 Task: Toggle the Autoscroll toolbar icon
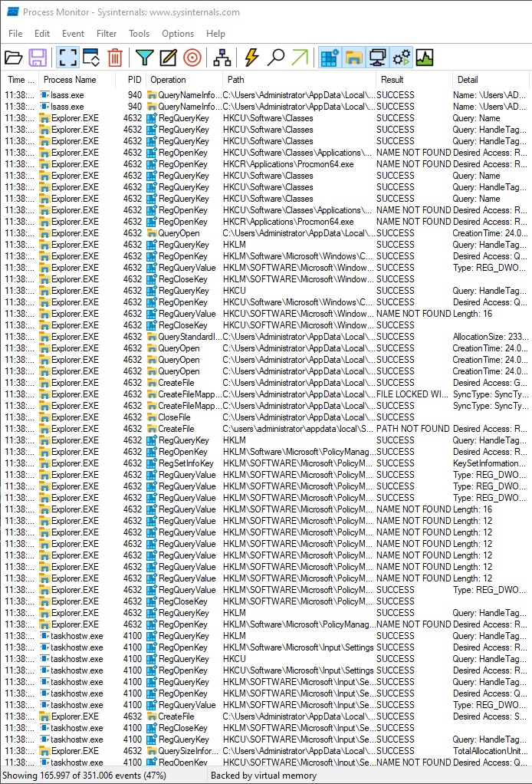tap(91, 58)
